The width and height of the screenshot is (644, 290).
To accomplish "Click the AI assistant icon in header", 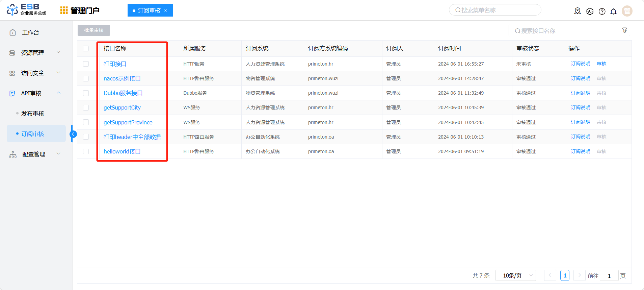I will tap(590, 11).
